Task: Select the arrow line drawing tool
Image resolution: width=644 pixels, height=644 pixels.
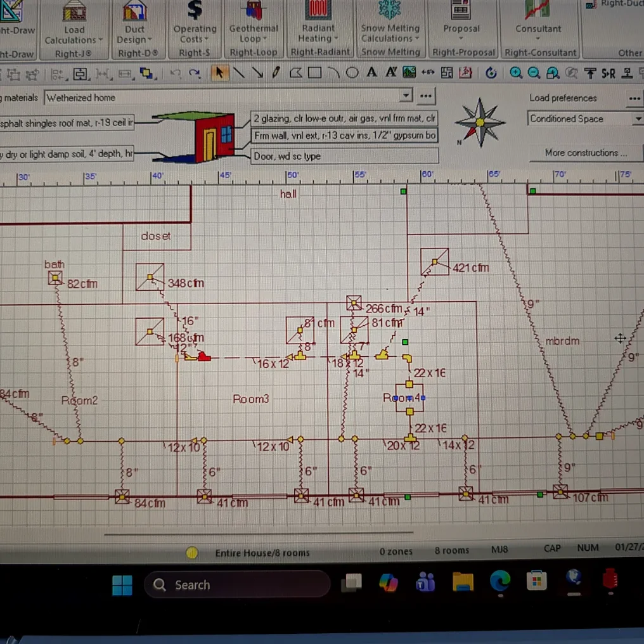Action: (x=257, y=73)
